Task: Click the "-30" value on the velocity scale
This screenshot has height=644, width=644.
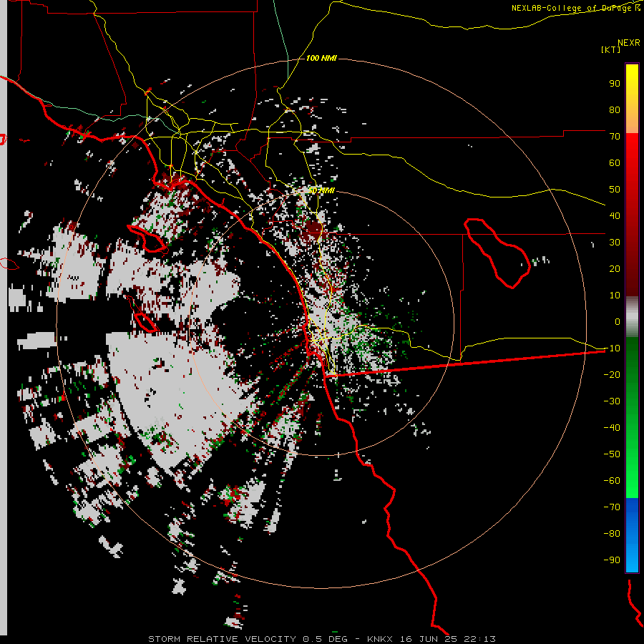Action: pos(612,401)
